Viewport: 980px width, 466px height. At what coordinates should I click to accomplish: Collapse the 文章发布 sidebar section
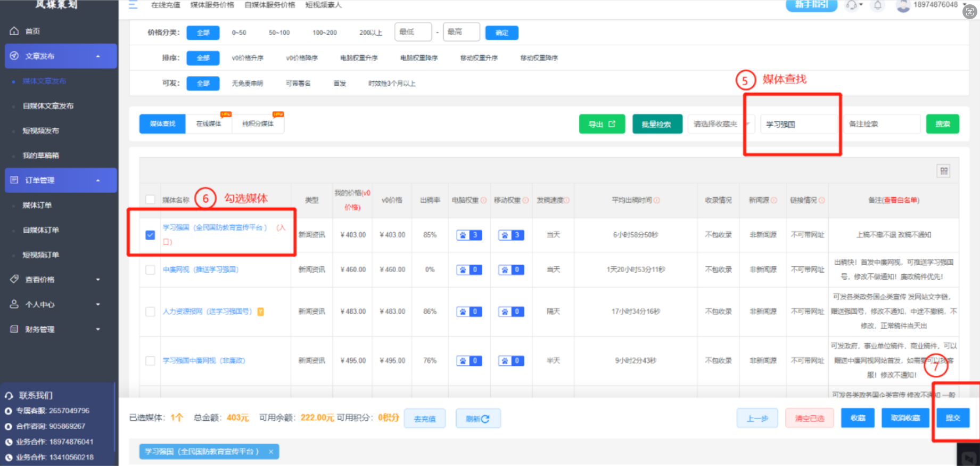[x=61, y=56]
